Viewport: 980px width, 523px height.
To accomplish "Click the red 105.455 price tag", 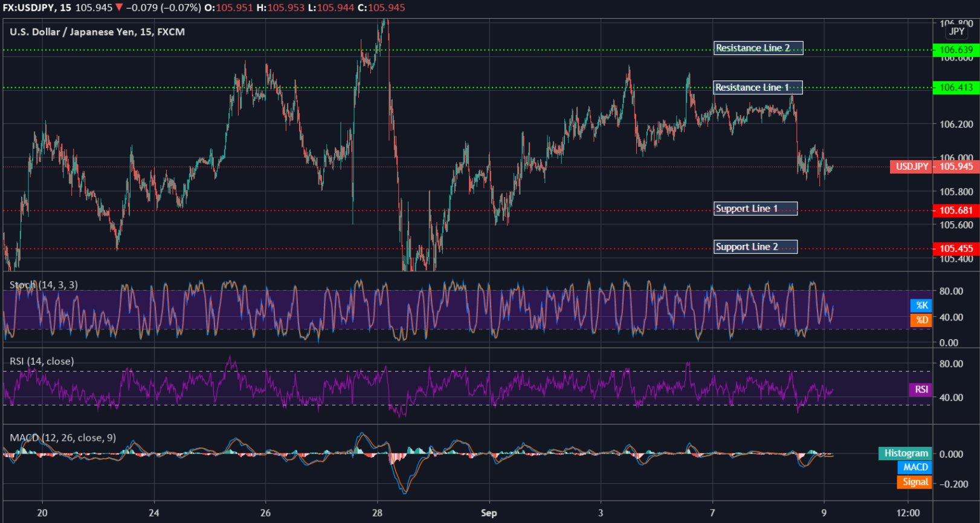I will click(956, 249).
